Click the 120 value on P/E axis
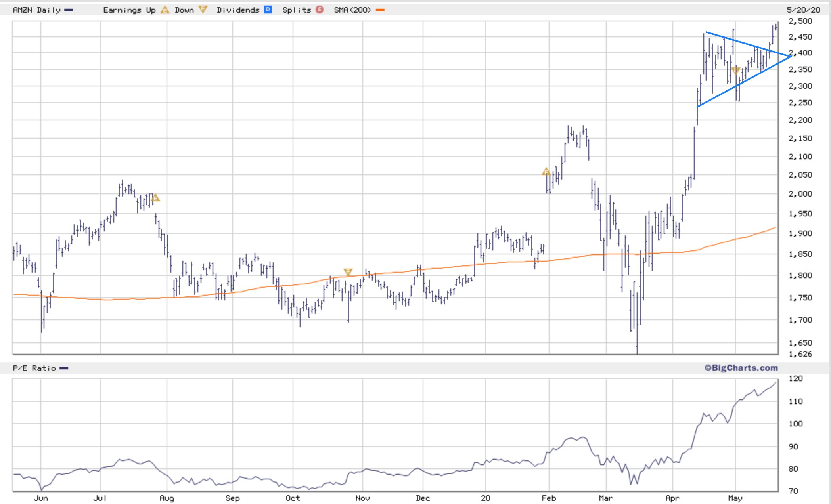 point(795,378)
